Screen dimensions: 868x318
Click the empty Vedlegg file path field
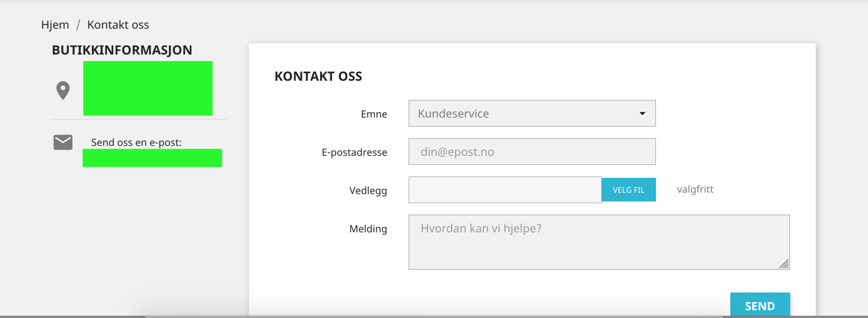tap(505, 190)
